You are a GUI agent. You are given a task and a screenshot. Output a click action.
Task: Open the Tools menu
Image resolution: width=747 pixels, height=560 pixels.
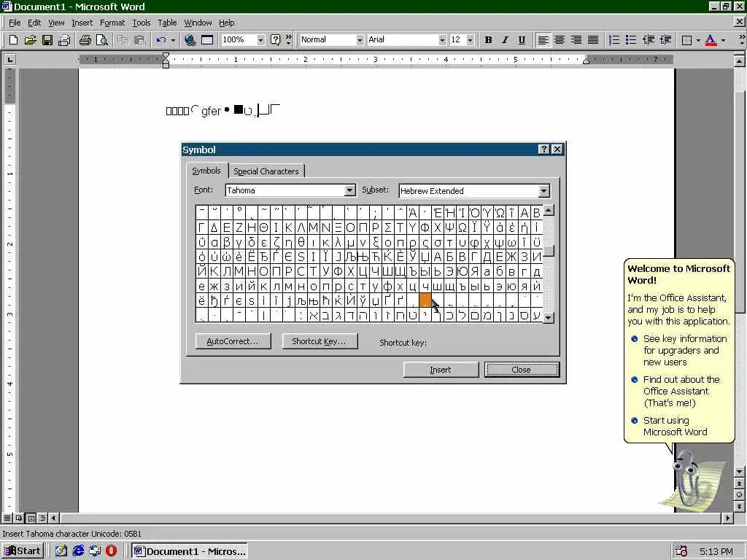click(141, 23)
